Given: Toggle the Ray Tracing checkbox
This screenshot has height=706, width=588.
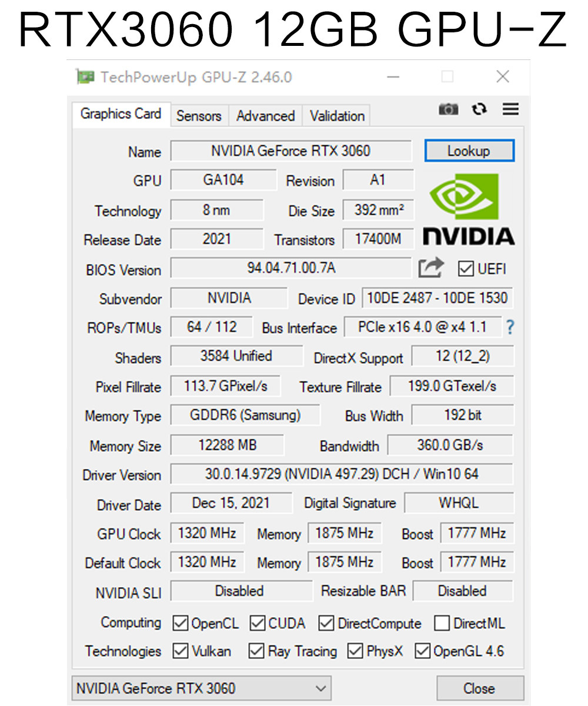Looking at the screenshot, I should point(256,651).
